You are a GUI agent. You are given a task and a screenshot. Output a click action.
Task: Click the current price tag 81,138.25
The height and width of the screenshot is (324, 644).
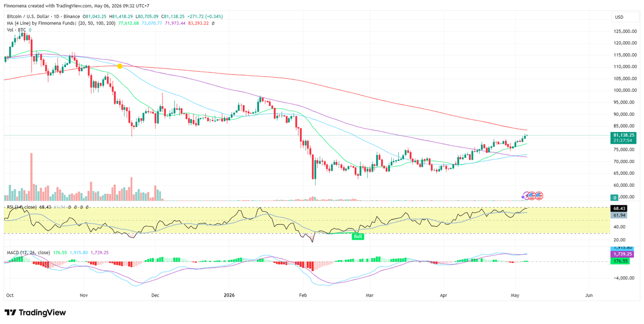[625, 135]
